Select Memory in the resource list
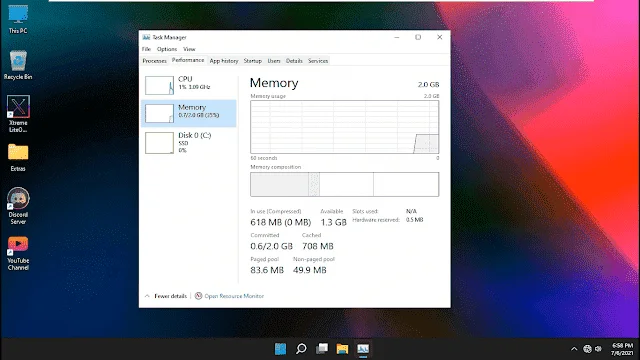640x360 pixels. 189,113
